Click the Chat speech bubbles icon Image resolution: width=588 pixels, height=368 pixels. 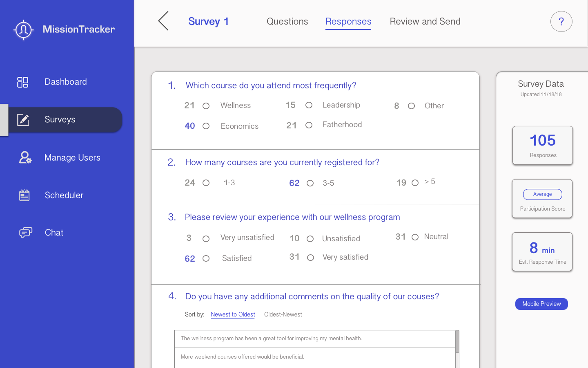[x=25, y=233]
